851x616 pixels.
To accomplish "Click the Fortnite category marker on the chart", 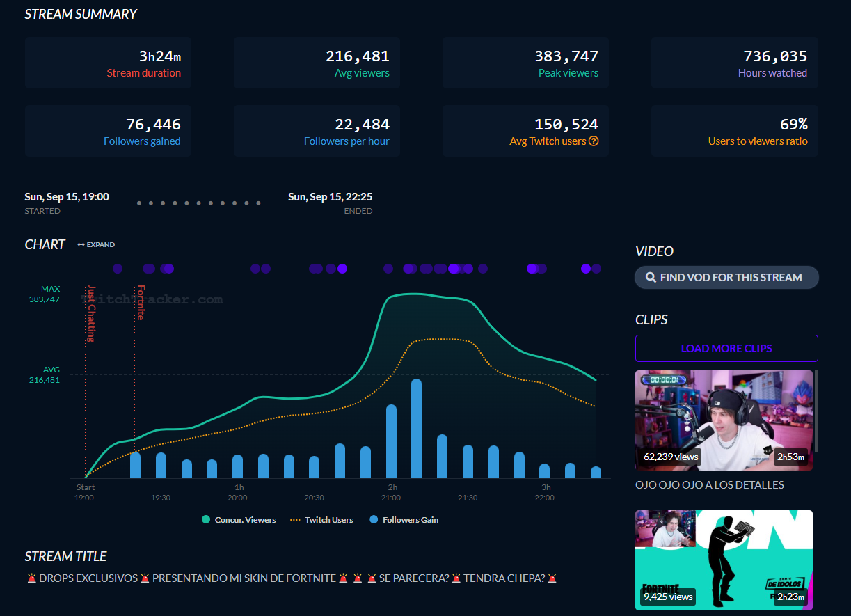I will [141, 303].
